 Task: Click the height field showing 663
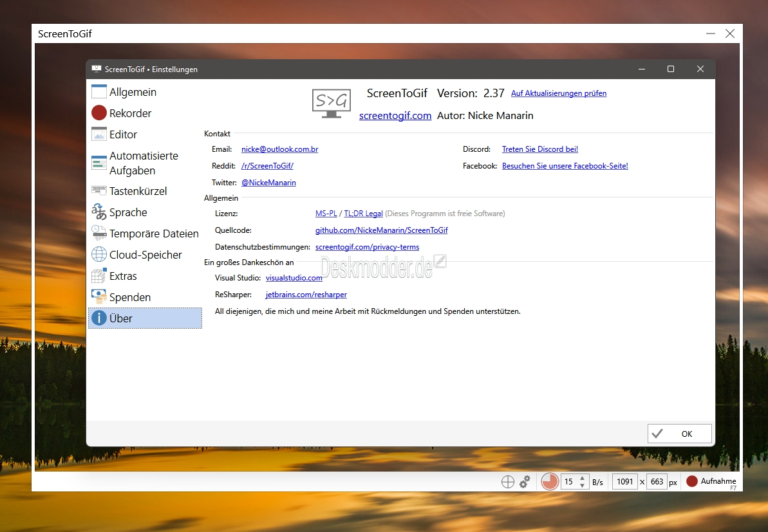(x=657, y=482)
